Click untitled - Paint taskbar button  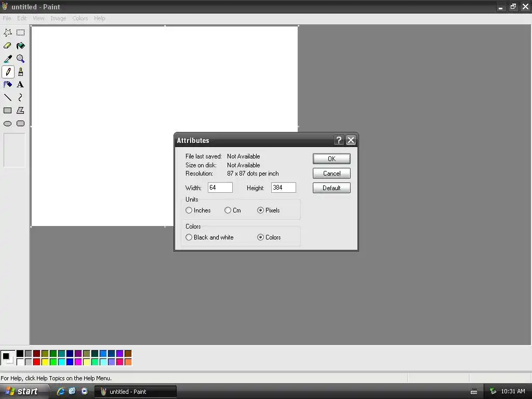point(136,392)
